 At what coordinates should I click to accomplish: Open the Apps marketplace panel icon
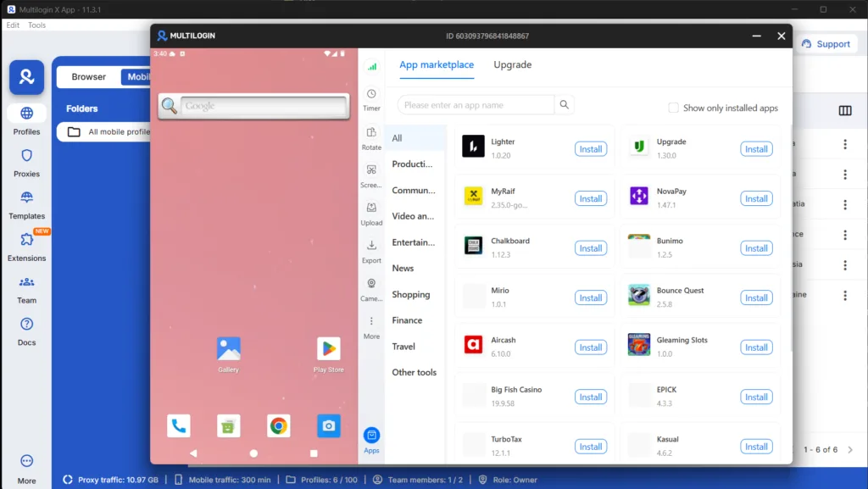pyautogui.click(x=371, y=434)
